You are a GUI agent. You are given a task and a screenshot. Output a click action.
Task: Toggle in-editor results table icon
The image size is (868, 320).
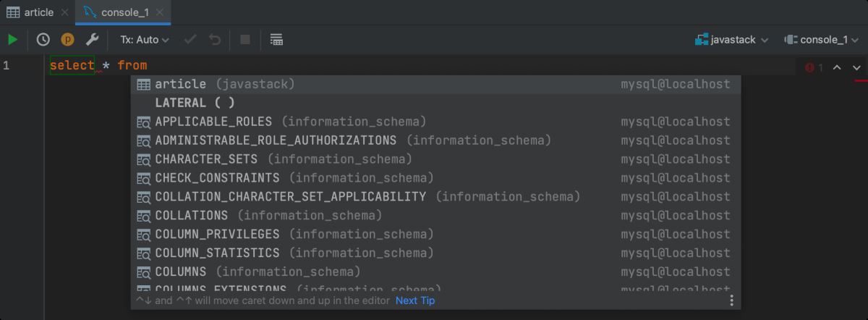276,40
